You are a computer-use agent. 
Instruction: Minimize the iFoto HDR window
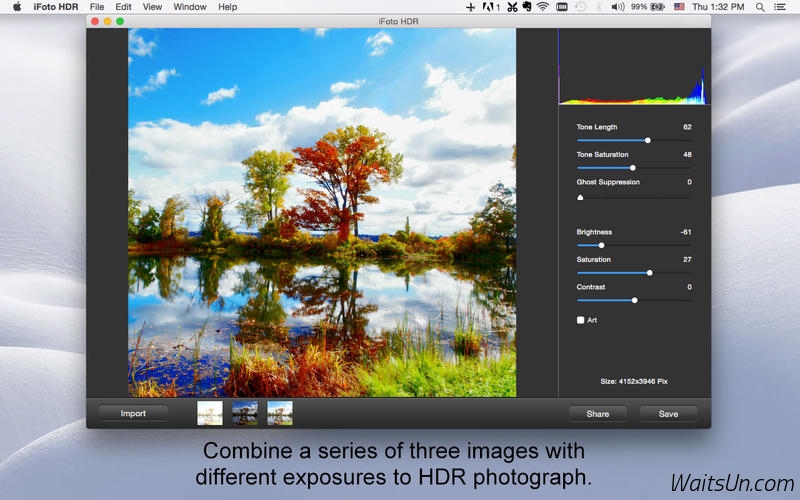click(107, 21)
